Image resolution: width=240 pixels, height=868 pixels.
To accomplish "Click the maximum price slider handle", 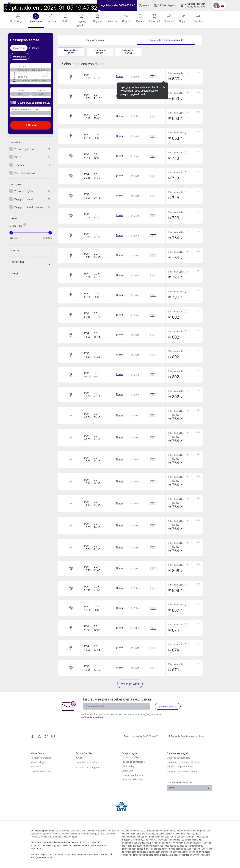I will (50, 232).
